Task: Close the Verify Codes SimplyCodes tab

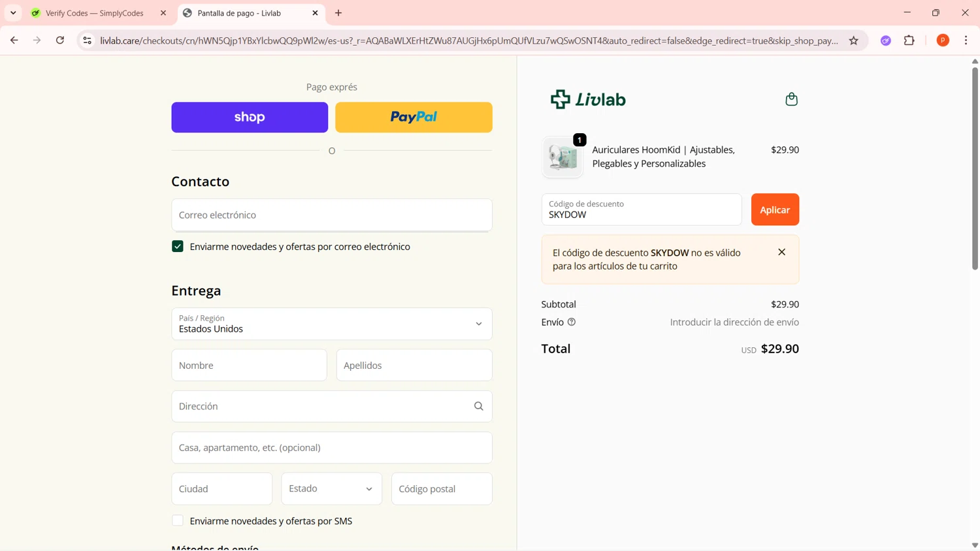Action: point(163,13)
